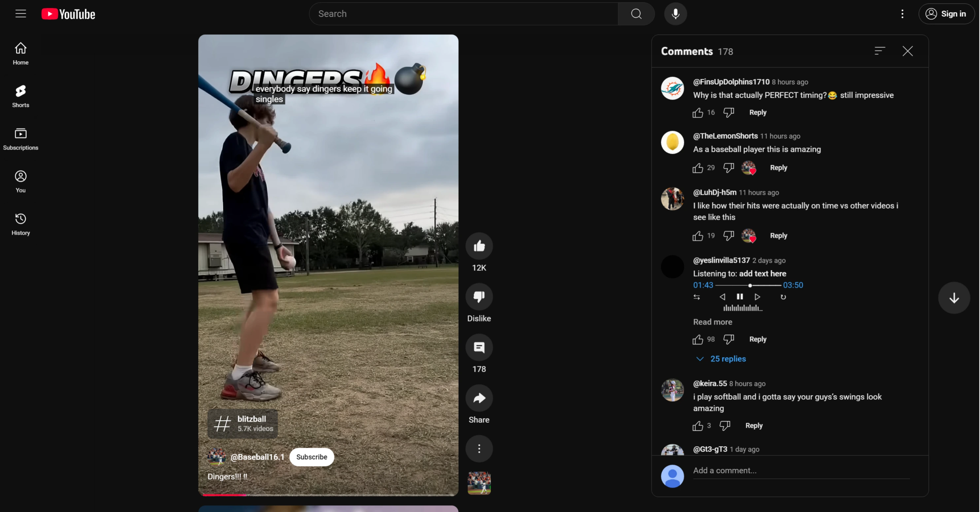Open Shorts from the sidebar
Screen dimensions: 980x512
(20, 96)
